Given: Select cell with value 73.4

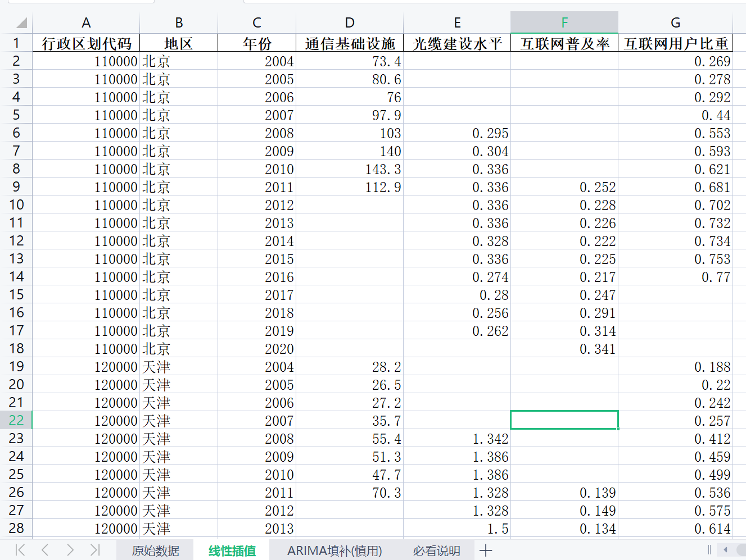Looking at the screenshot, I should click(350, 61).
